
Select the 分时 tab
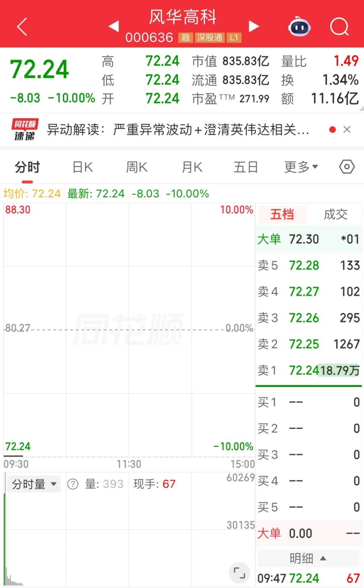pos(27,167)
